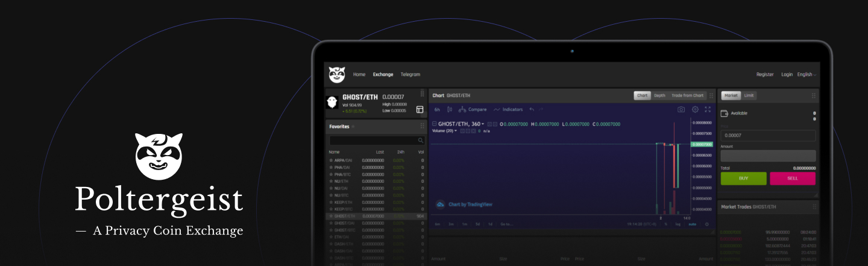Click the pink SELL button
868x266 pixels.
click(x=793, y=179)
